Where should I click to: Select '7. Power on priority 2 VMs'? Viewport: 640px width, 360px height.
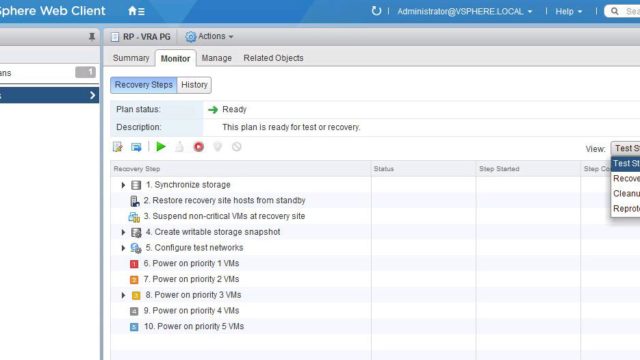point(191,279)
